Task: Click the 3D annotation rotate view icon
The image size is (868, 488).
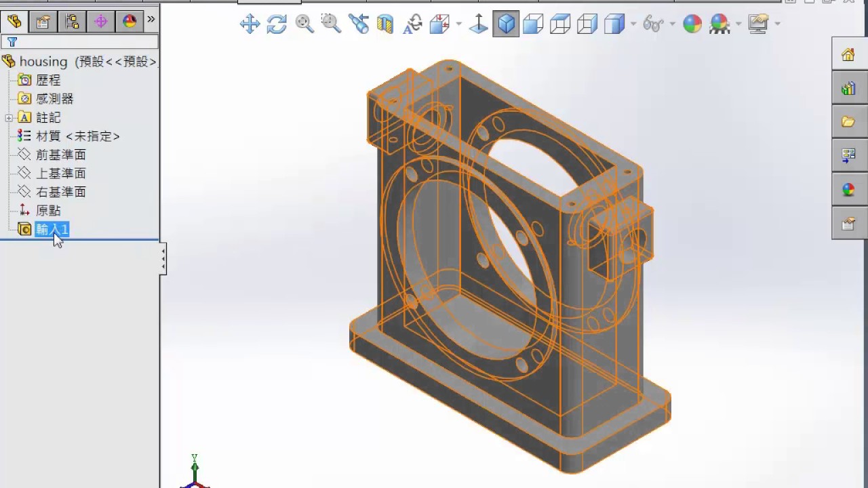Action: tap(412, 25)
